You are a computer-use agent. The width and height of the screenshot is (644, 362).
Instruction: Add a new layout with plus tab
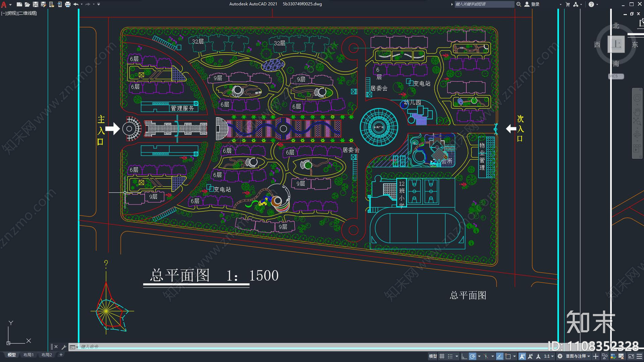[61, 355]
